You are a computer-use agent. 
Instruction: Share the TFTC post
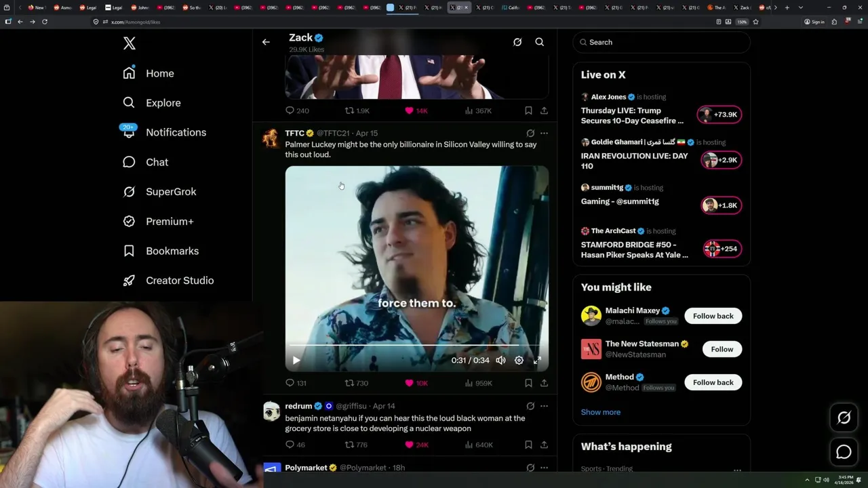click(x=544, y=383)
